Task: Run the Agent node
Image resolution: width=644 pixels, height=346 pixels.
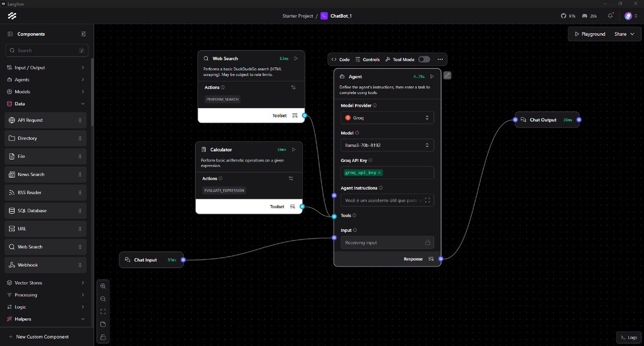Action: tap(432, 77)
